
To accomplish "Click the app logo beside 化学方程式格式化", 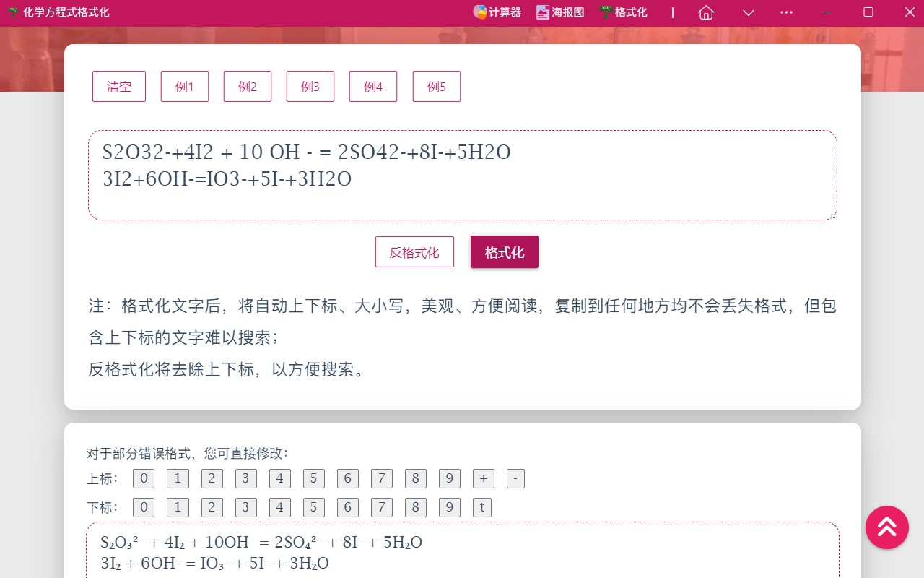I will (13, 12).
